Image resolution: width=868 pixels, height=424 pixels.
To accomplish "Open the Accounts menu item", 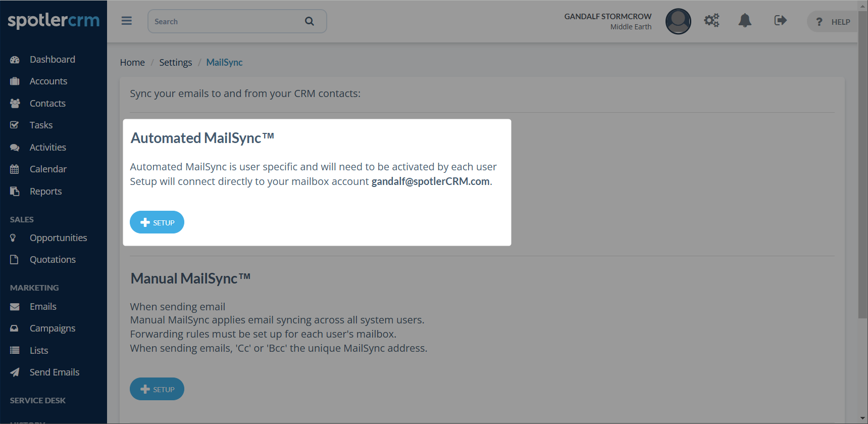I will click(48, 81).
